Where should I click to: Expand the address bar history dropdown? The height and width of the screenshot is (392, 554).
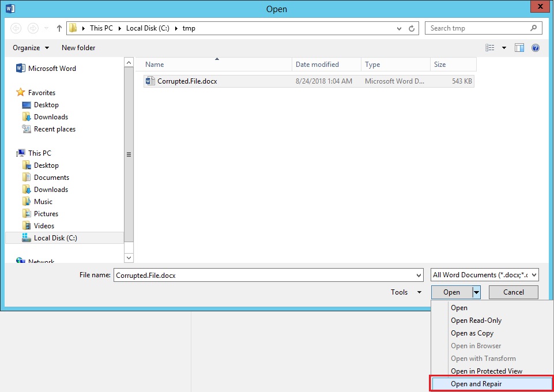pos(399,29)
